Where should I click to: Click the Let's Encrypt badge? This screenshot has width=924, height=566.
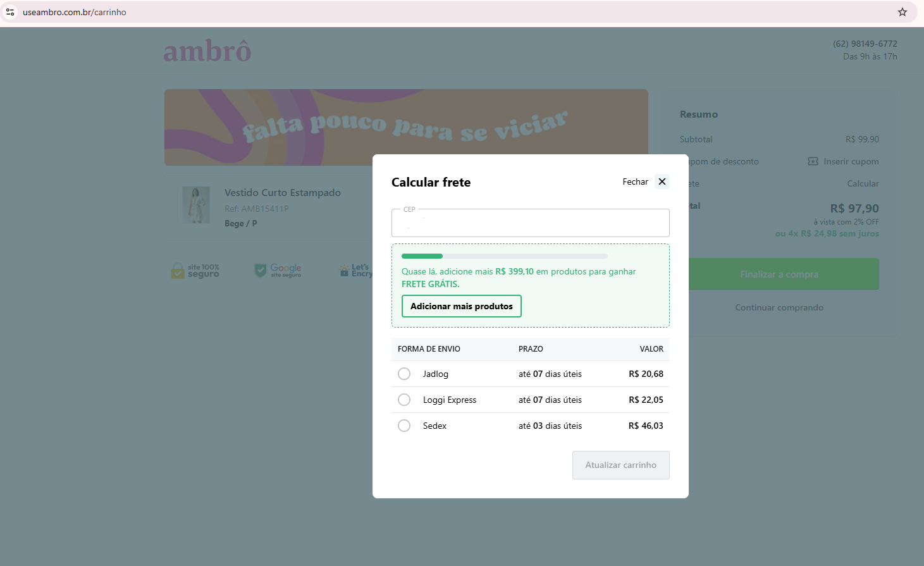(x=355, y=271)
